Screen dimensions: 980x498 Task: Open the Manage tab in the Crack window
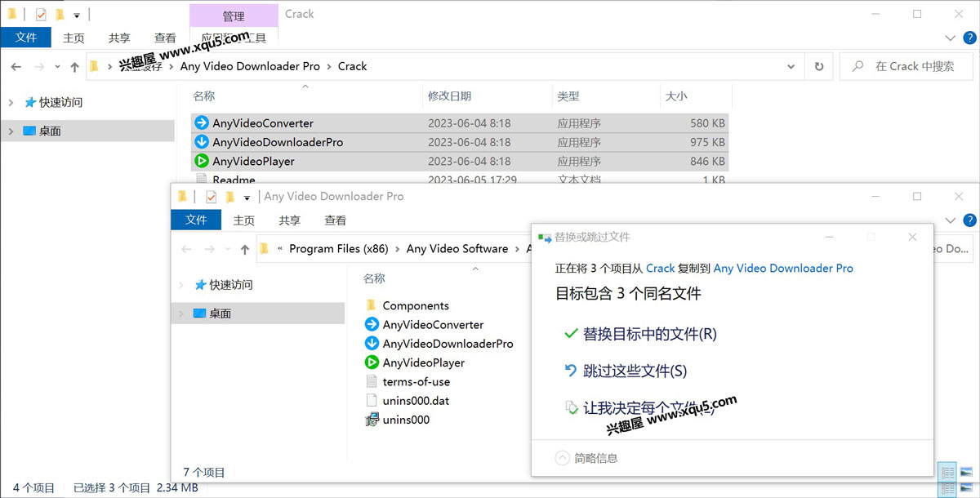point(234,16)
